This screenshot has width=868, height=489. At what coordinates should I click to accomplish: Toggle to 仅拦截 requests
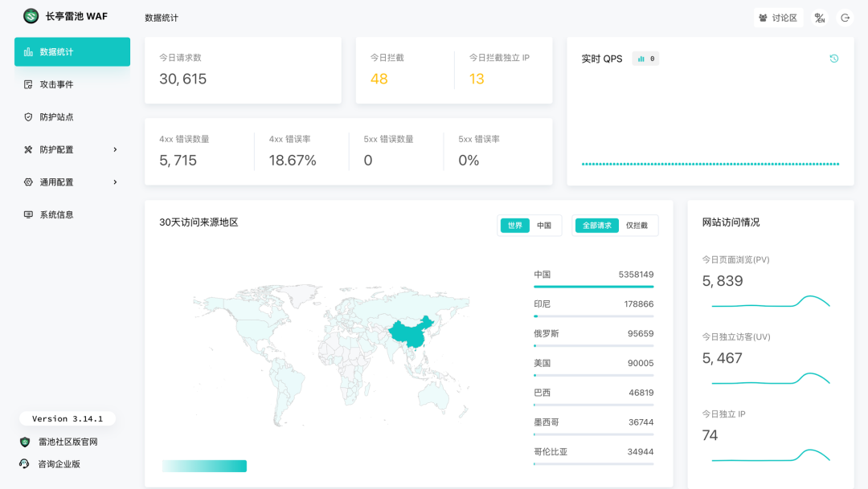(x=639, y=226)
